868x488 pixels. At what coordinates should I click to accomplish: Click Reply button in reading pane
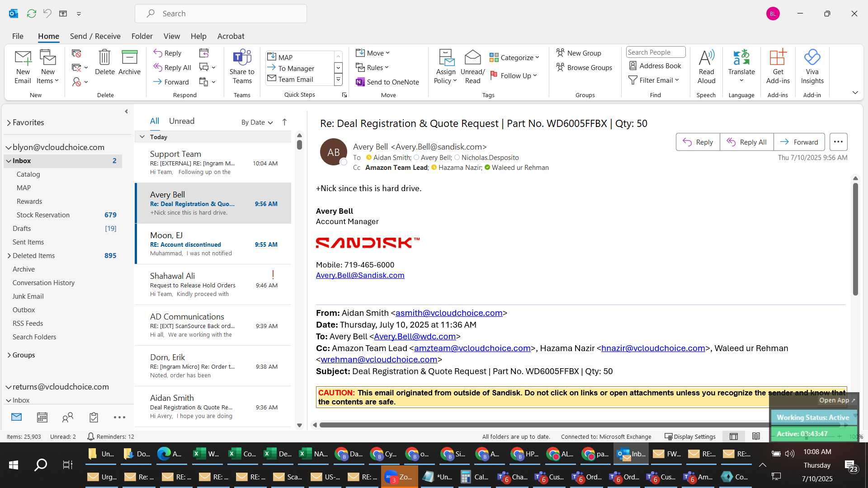[x=698, y=142]
